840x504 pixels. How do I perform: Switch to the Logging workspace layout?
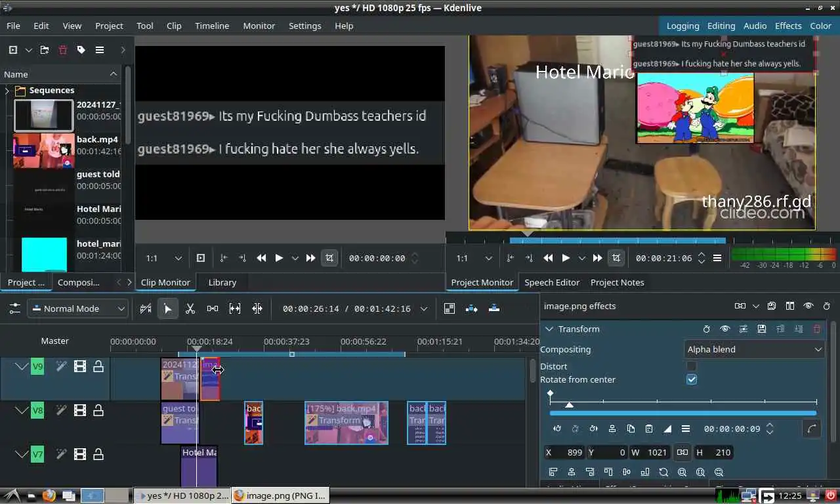[x=683, y=26]
